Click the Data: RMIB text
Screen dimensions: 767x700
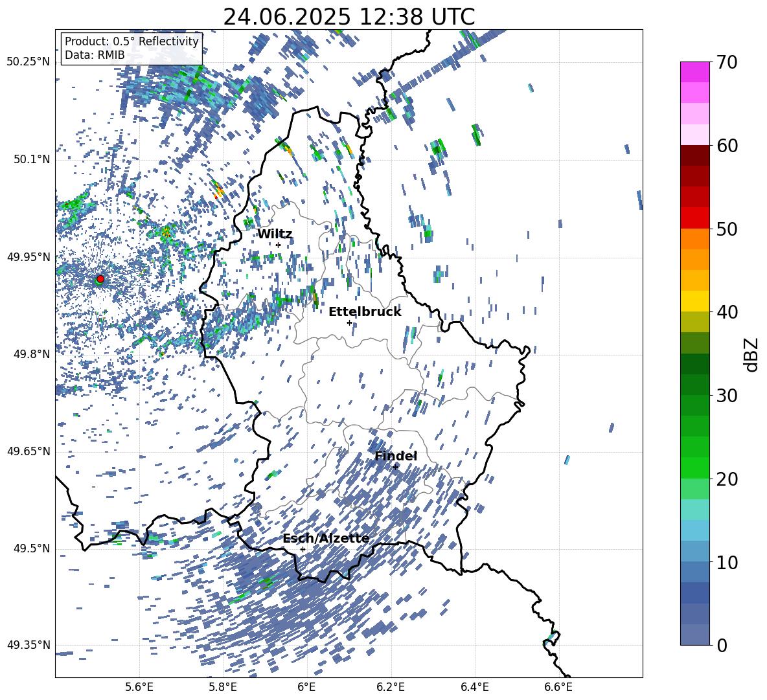click(x=95, y=55)
